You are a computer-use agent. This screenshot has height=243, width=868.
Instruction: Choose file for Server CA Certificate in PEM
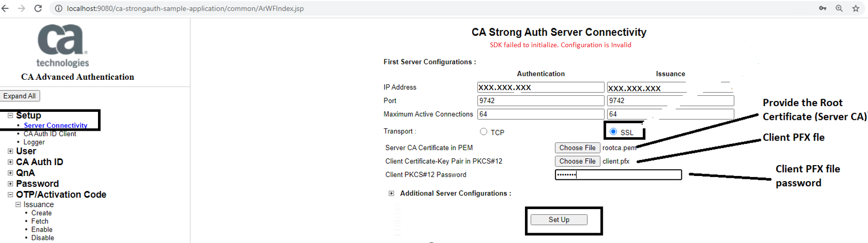pos(577,148)
